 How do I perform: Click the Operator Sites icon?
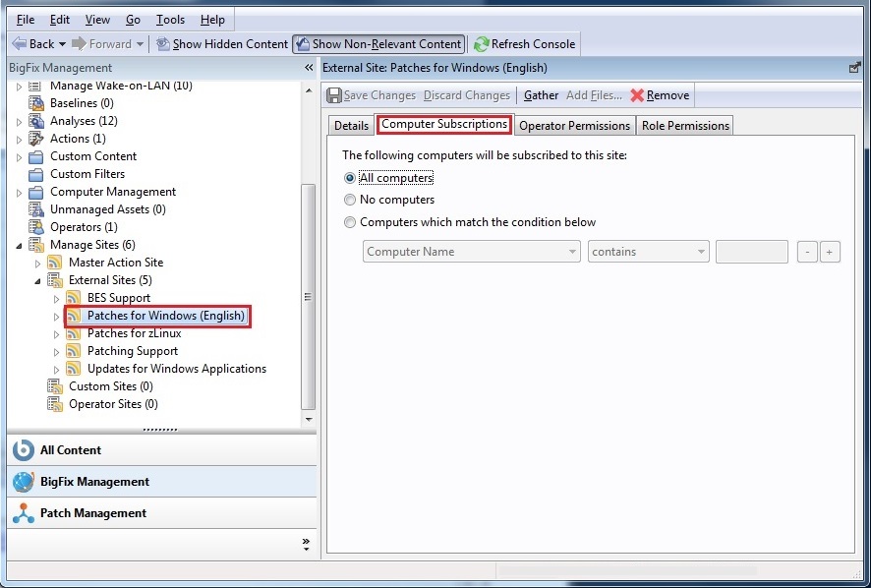(x=54, y=404)
